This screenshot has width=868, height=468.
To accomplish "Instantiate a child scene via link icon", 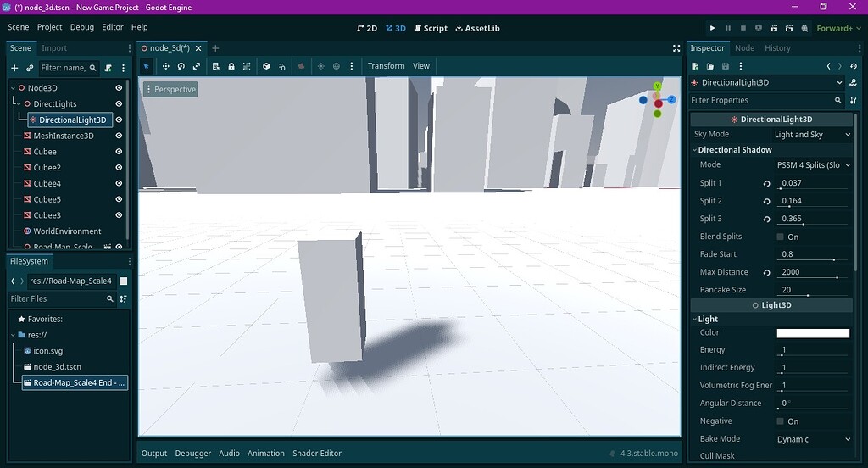I will 30,68.
